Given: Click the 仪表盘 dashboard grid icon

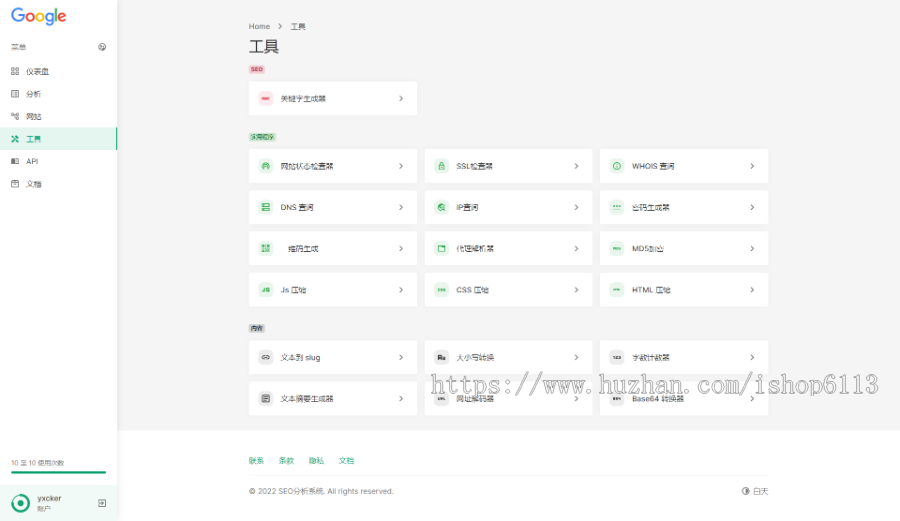Looking at the screenshot, I should pos(15,71).
